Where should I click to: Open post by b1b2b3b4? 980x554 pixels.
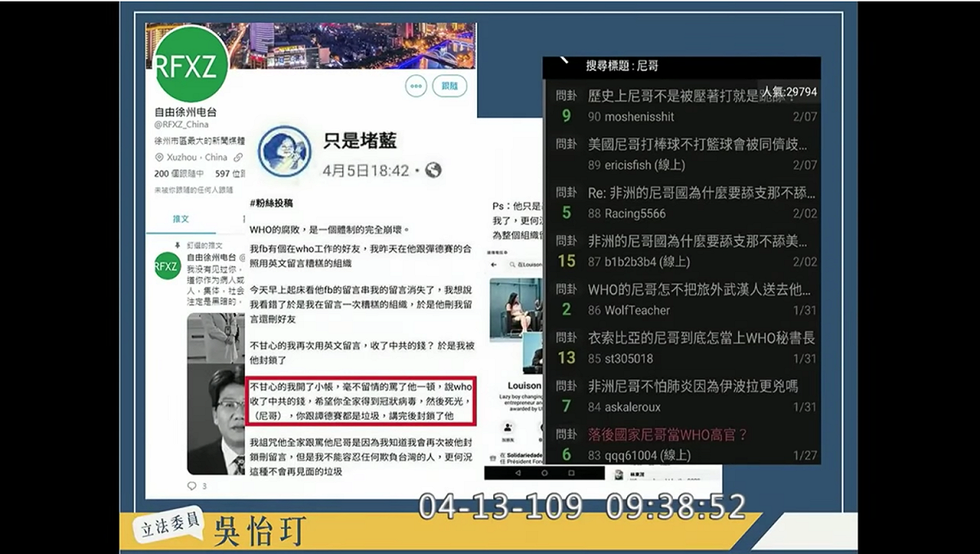682,252
